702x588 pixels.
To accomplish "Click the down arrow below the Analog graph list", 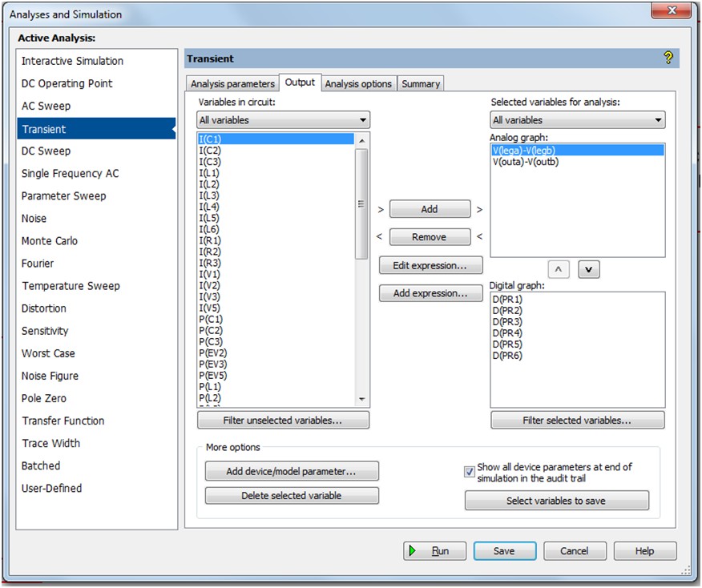I will tap(590, 269).
